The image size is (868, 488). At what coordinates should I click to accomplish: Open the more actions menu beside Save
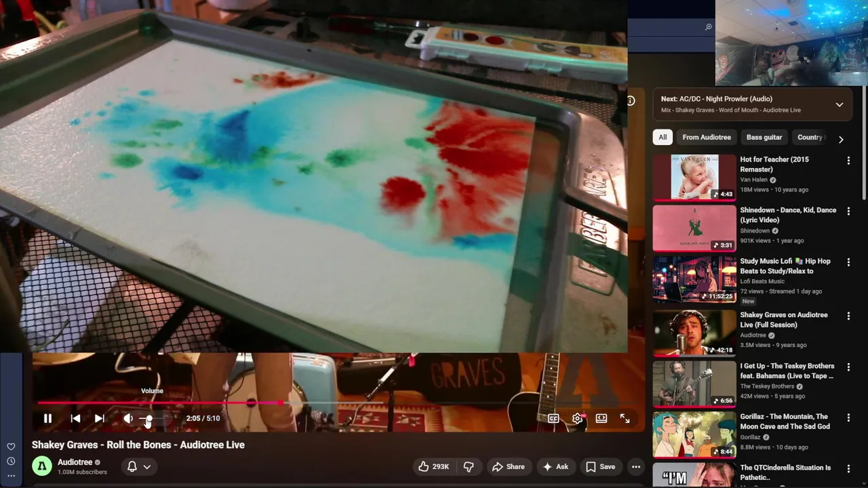(635, 466)
